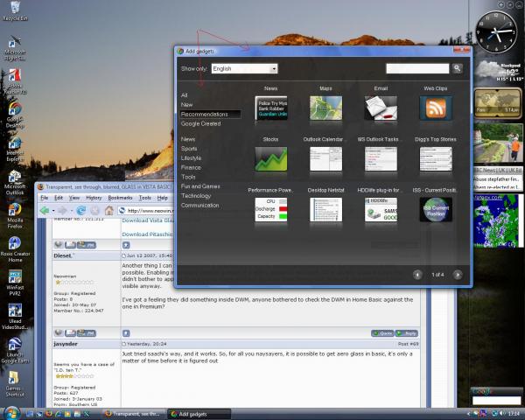This screenshot has width=525, height=420.
Task: Select the Google Created category
Action: point(200,123)
